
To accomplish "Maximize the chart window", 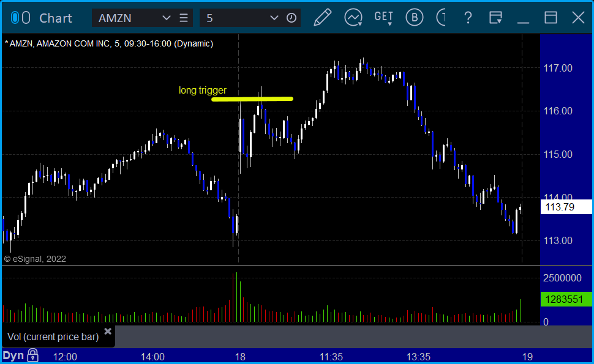I will tap(551, 18).
